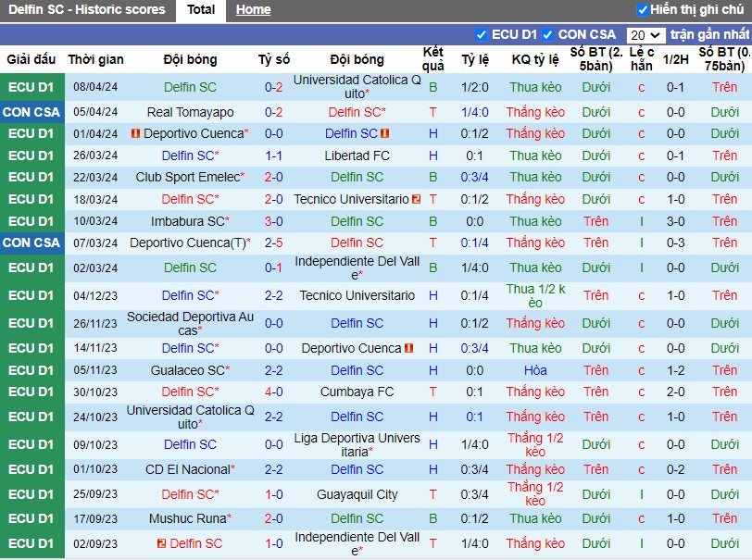Click the 2-5 score against Deportivo Cuenca(T)
Screen dimensions: 752x560
tap(274, 243)
